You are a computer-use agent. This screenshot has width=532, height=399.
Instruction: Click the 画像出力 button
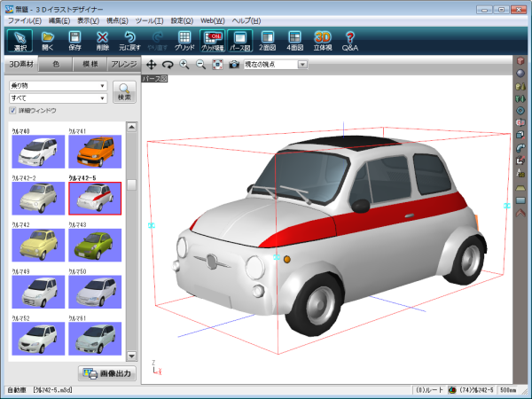106,373
